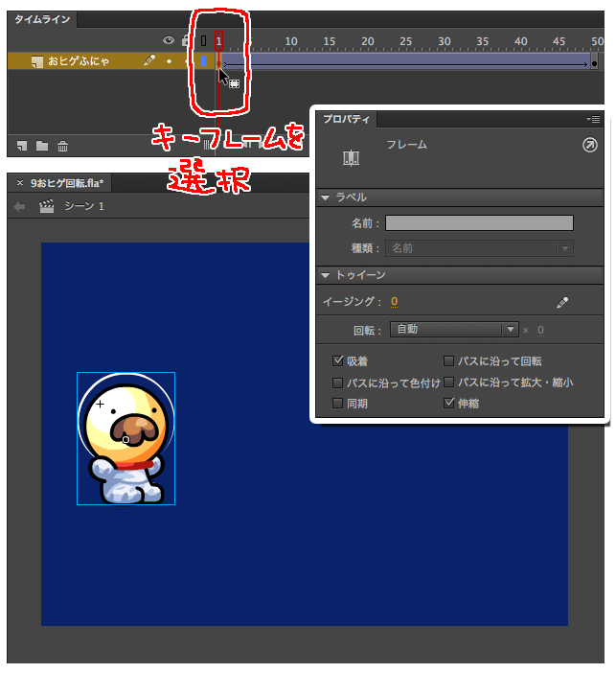Click the シーン 1 scene icon
616x673 pixels.
coord(46,206)
